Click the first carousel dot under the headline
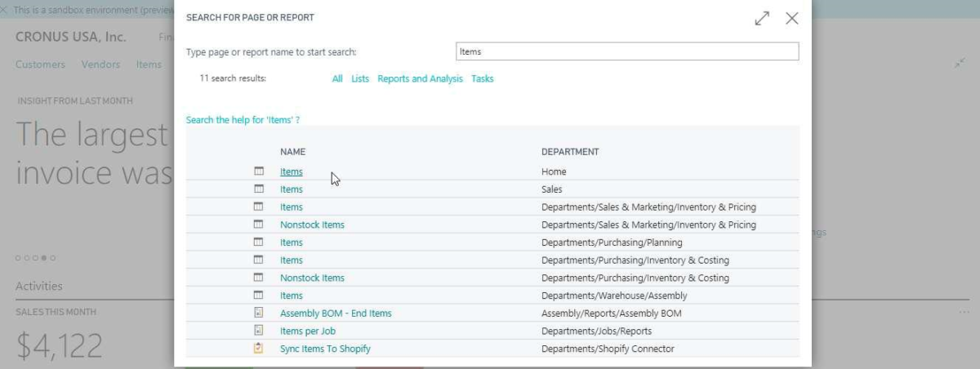Screen dimensions: 980x369 (x=19, y=258)
